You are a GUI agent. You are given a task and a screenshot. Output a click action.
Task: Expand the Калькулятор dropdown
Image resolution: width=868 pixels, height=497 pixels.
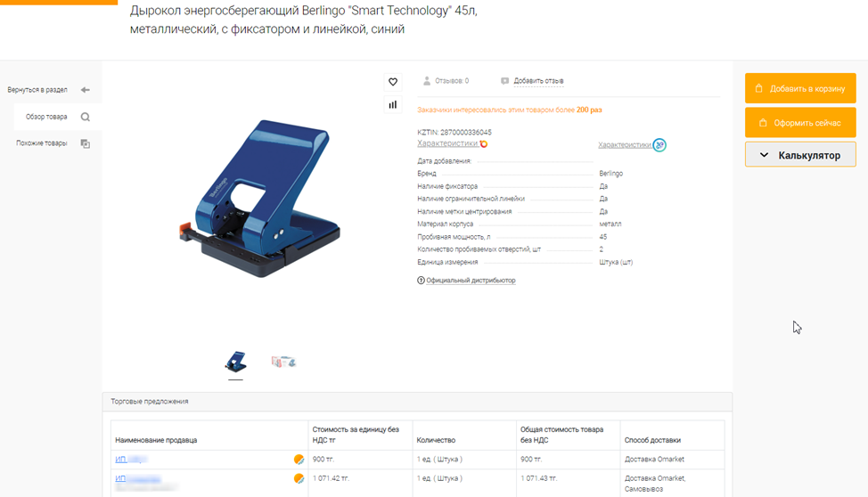point(800,155)
